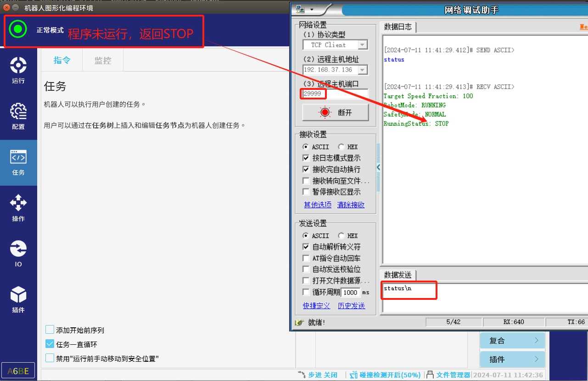Click the 文件管理器 file manager icon
The width and height of the screenshot is (588, 381).
pyautogui.click(x=430, y=375)
